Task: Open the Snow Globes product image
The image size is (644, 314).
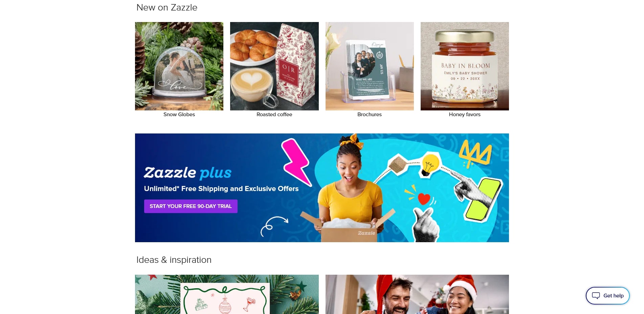Action: [179, 66]
